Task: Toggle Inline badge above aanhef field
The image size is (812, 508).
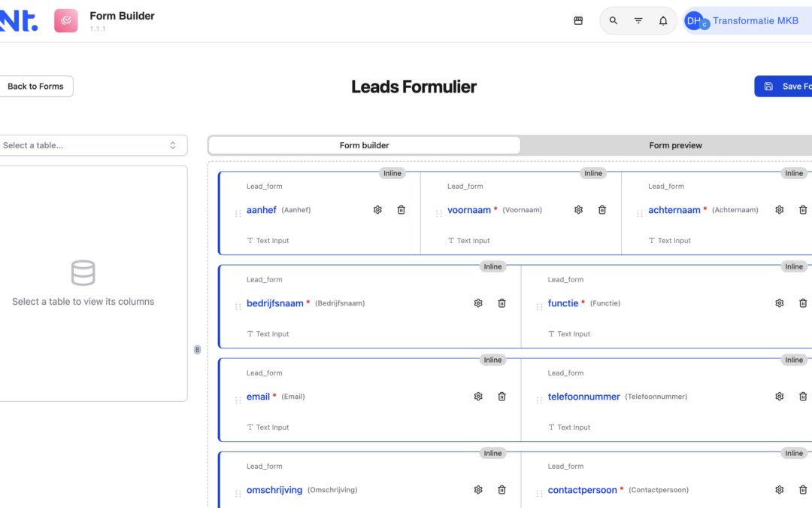Action: pos(392,173)
